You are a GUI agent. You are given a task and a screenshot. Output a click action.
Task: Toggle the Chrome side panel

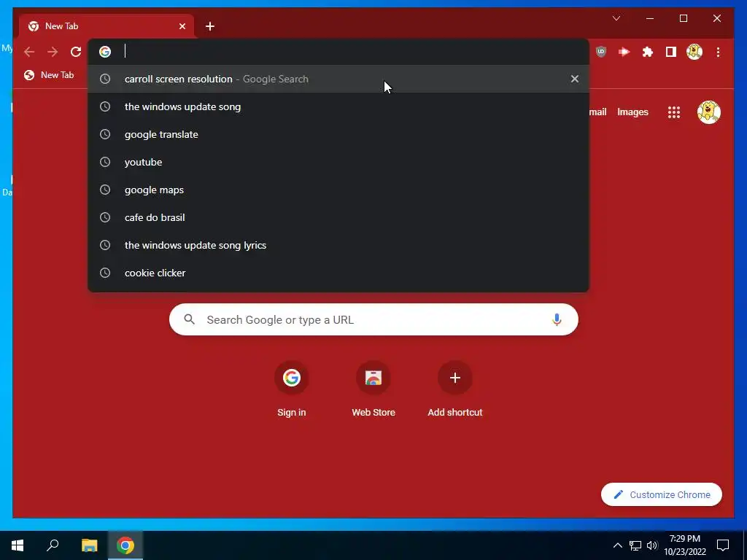point(671,52)
